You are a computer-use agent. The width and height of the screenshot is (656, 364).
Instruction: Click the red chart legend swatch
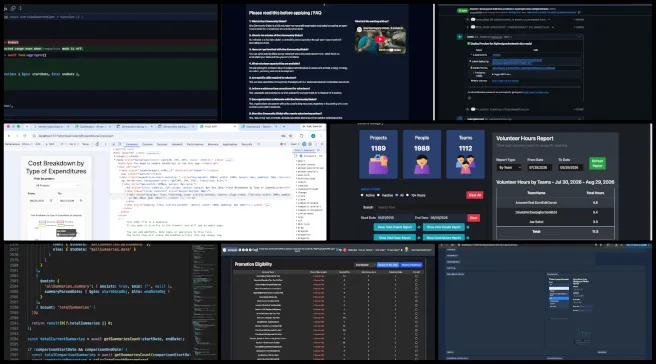59,222
